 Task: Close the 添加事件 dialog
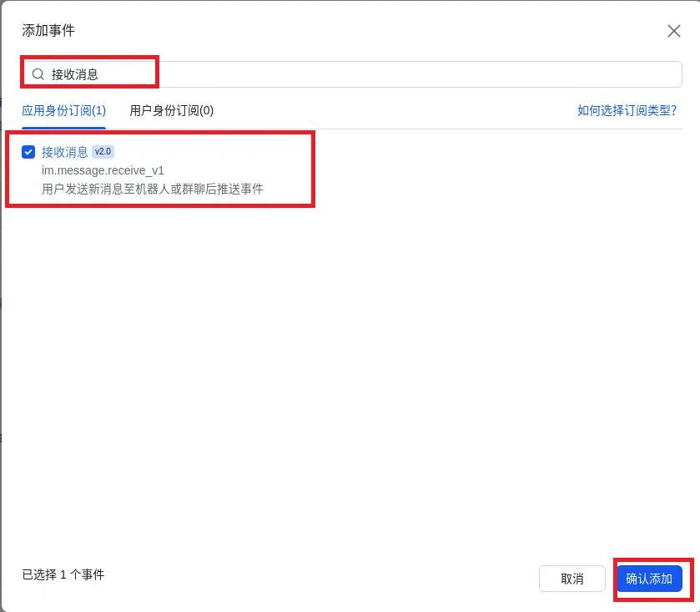pos(673,31)
